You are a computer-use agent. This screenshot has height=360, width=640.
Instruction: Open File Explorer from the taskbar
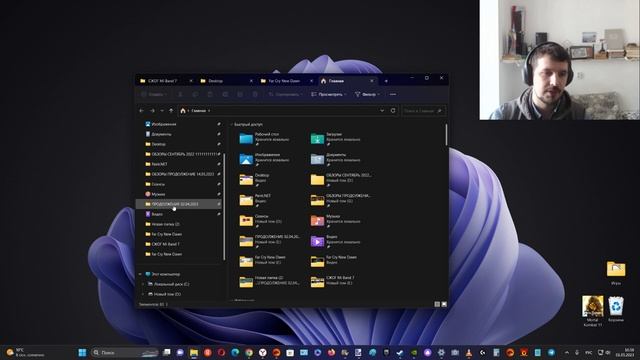194,352
